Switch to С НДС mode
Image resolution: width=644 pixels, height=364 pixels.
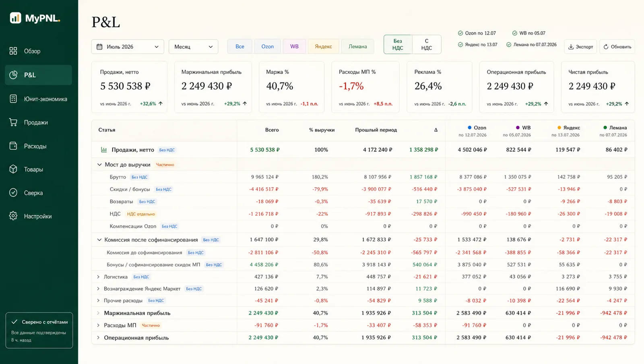tap(427, 44)
